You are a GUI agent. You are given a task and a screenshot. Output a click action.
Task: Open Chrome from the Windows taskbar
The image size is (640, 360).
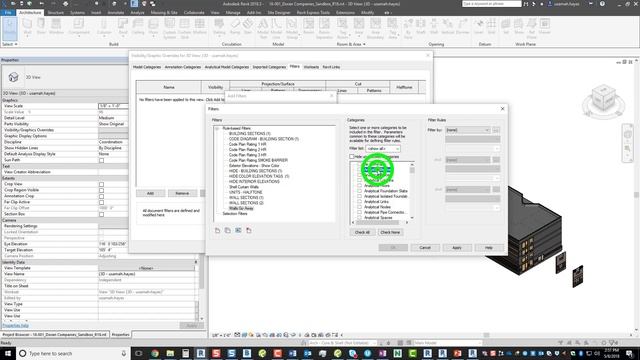point(155,353)
